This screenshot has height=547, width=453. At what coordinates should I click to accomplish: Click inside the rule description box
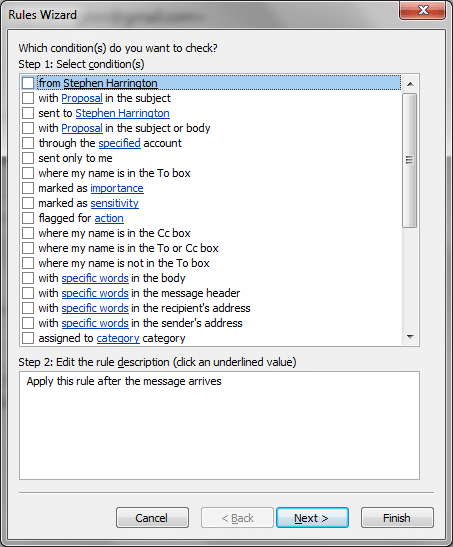click(x=219, y=426)
